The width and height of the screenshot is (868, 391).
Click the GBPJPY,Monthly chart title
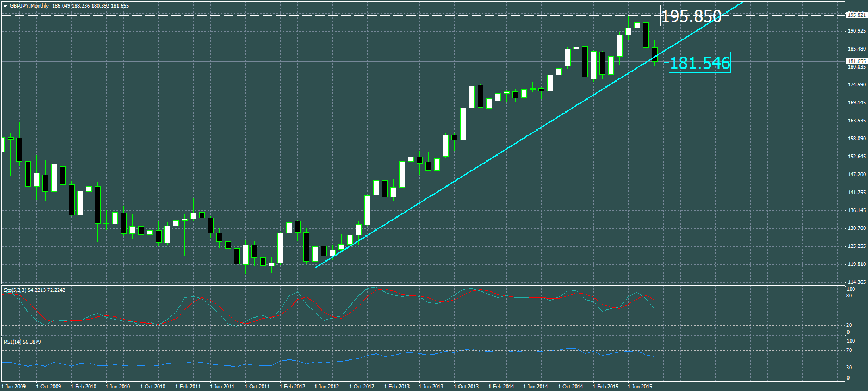[x=29, y=6]
